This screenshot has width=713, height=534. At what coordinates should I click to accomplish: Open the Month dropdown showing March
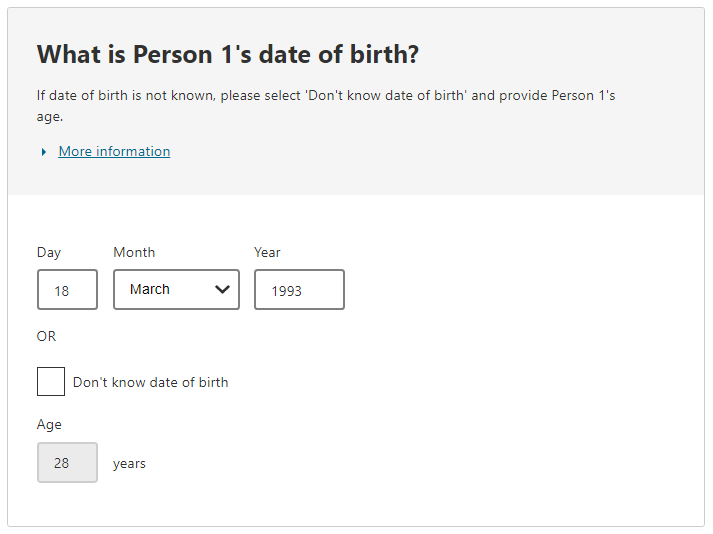[176, 290]
